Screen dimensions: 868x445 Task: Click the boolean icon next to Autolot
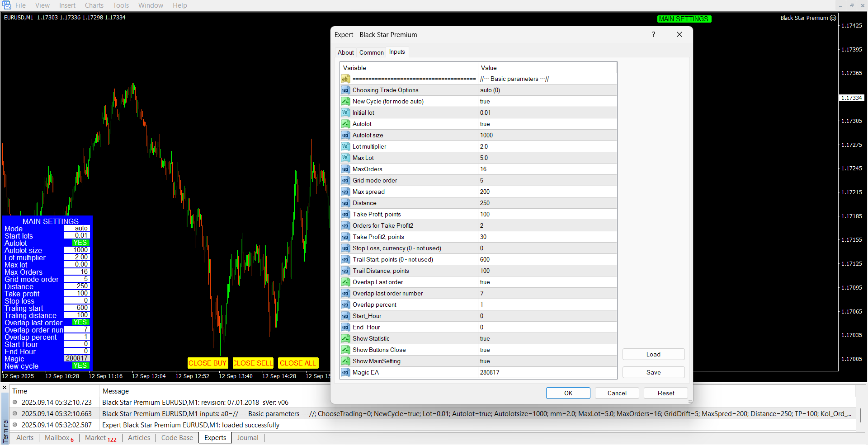coord(345,124)
